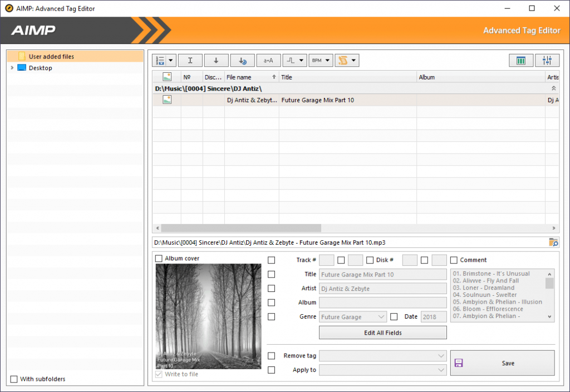Click the fill tags from internet icon
This screenshot has width=570, height=392.
pyautogui.click(x=242, y=60)
